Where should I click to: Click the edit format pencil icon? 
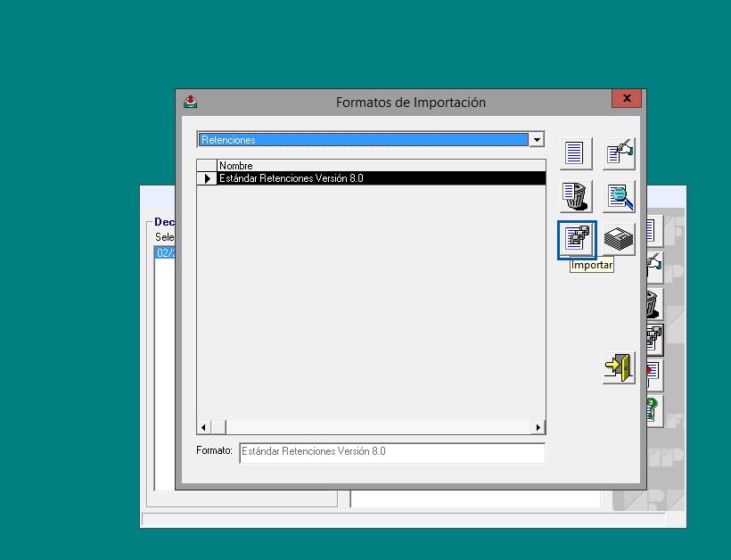[x=618, y=152]
